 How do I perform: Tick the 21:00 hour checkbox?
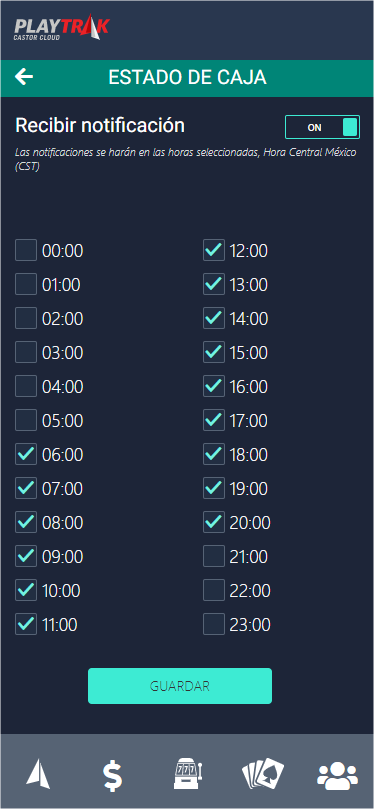click(x=214, y=556)
